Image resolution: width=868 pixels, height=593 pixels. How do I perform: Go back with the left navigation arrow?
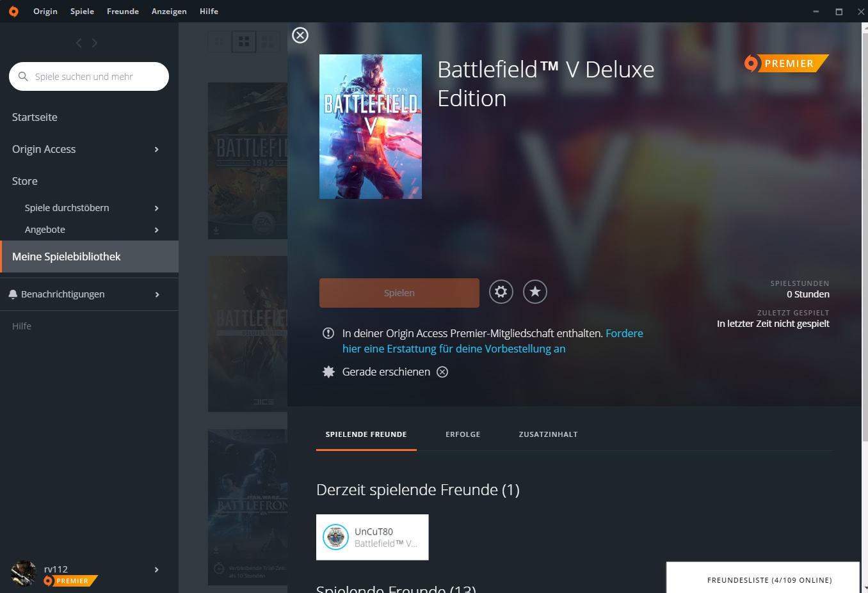click(x=79, y=43)
